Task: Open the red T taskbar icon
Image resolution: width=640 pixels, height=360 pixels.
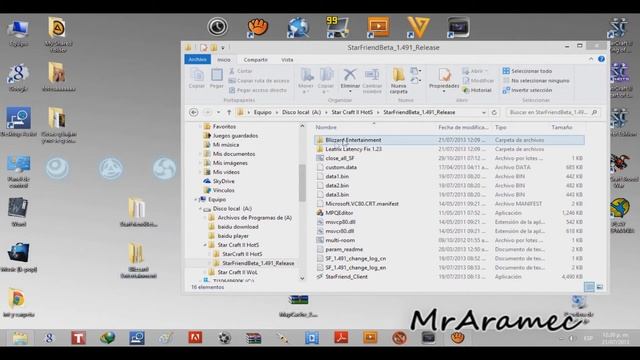Action: 78,338
